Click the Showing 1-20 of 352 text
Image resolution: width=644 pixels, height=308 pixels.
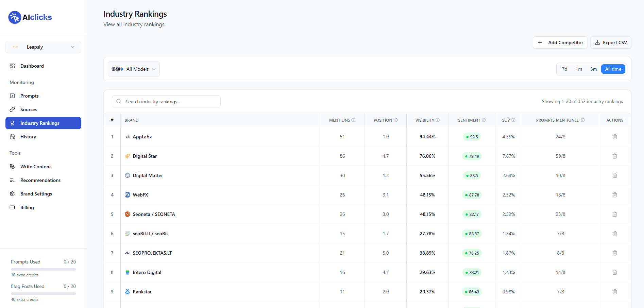coord(582,101)
